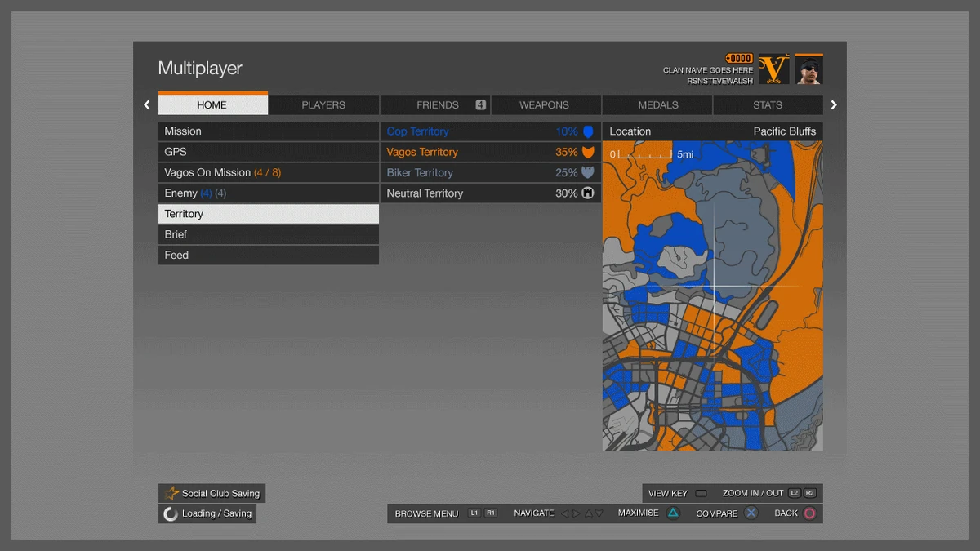Open the Feed section
The height and width of the screenshot is (551, 980).
coord(269,255)
